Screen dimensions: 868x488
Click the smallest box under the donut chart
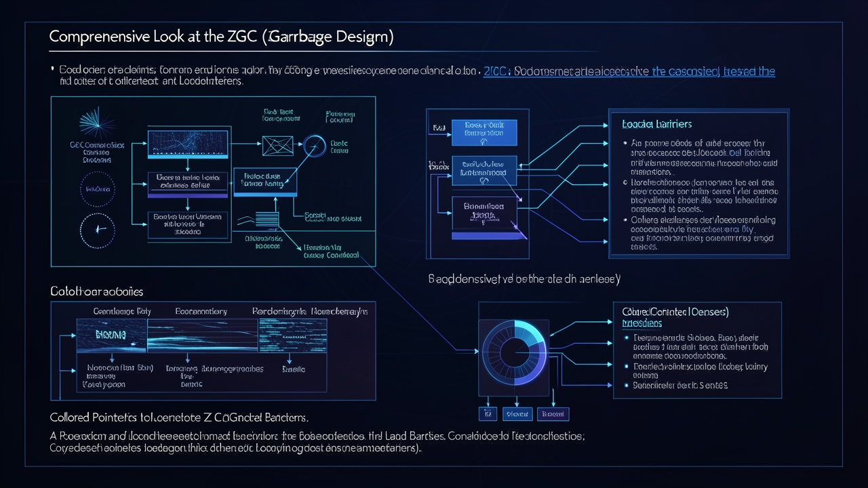pos(488,413)
